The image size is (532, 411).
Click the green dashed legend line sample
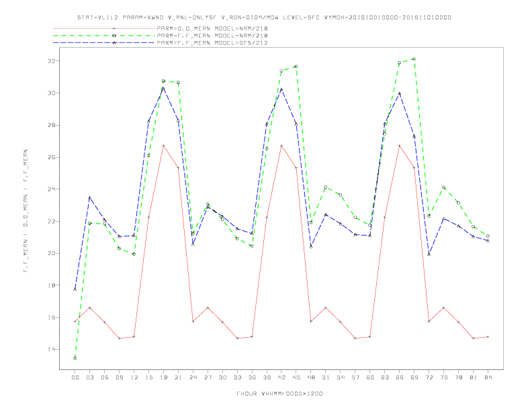(x=104, y=36)
